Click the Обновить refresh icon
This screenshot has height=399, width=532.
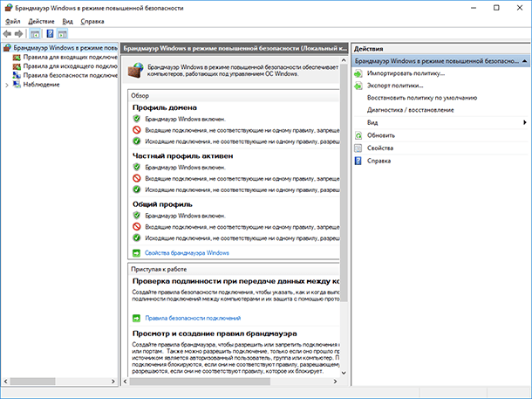(358, 135)
